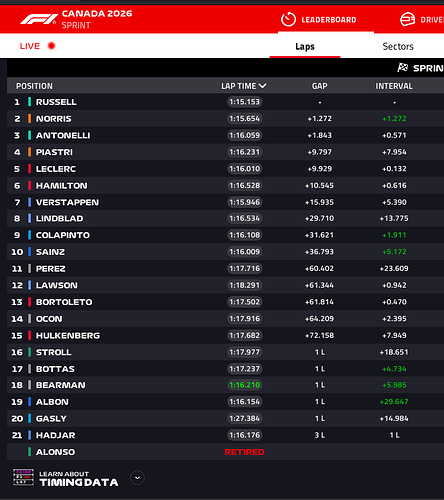The height and width of the screenshot is (500, 444).
Task: Click the driver helmet icon
Action: (407, 19)
